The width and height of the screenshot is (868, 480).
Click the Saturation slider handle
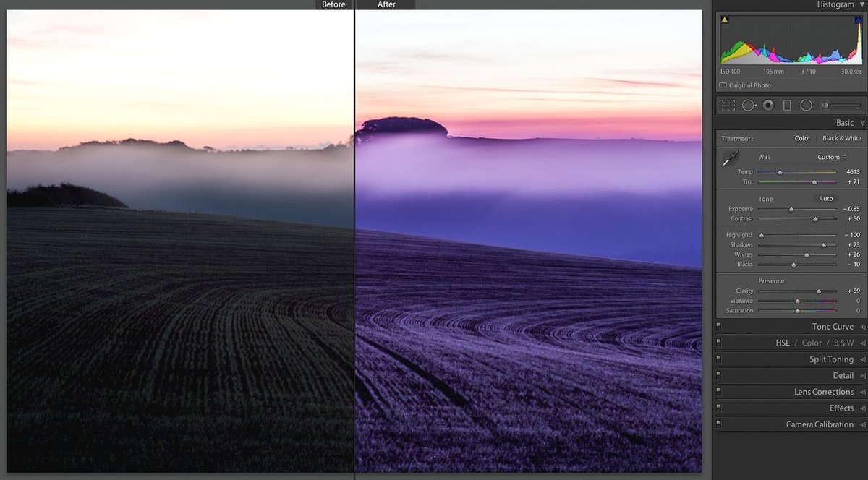click(797, 311)
